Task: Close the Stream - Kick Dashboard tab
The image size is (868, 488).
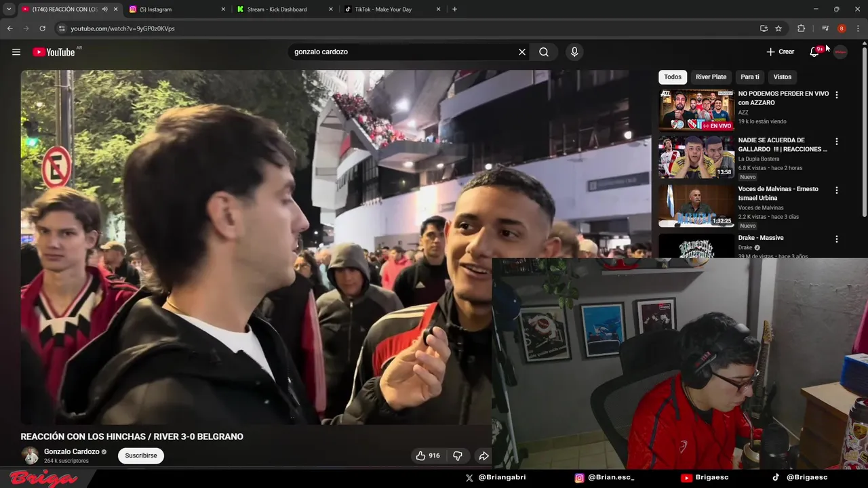Action: (x=331, y=9)
